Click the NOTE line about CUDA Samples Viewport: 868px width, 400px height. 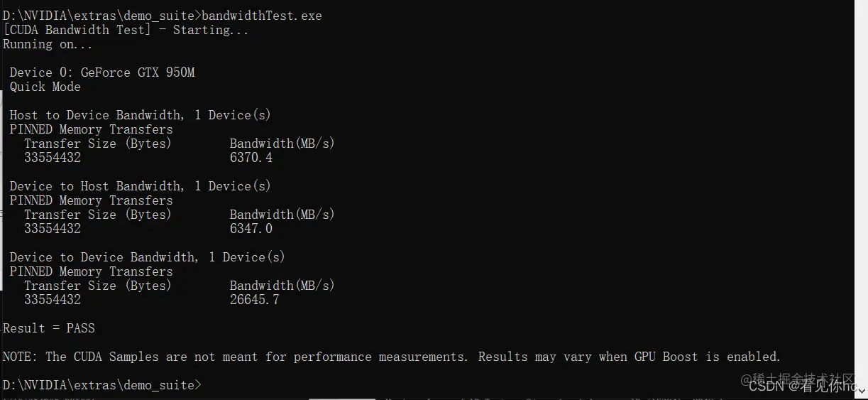click(x=392, y=357)
